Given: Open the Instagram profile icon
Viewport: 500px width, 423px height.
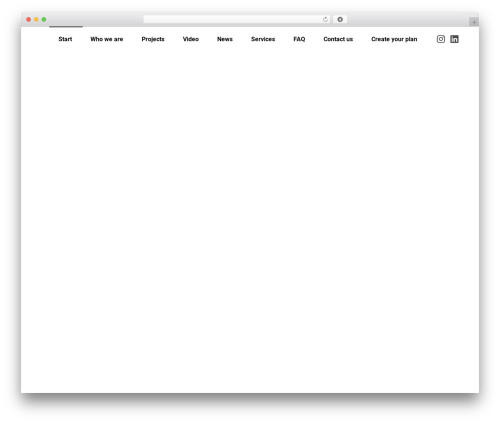Looking at the screenshot, I should [441, 39].
